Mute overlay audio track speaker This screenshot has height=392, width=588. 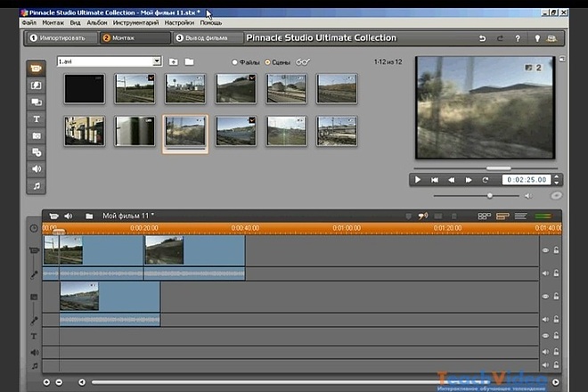545,319
